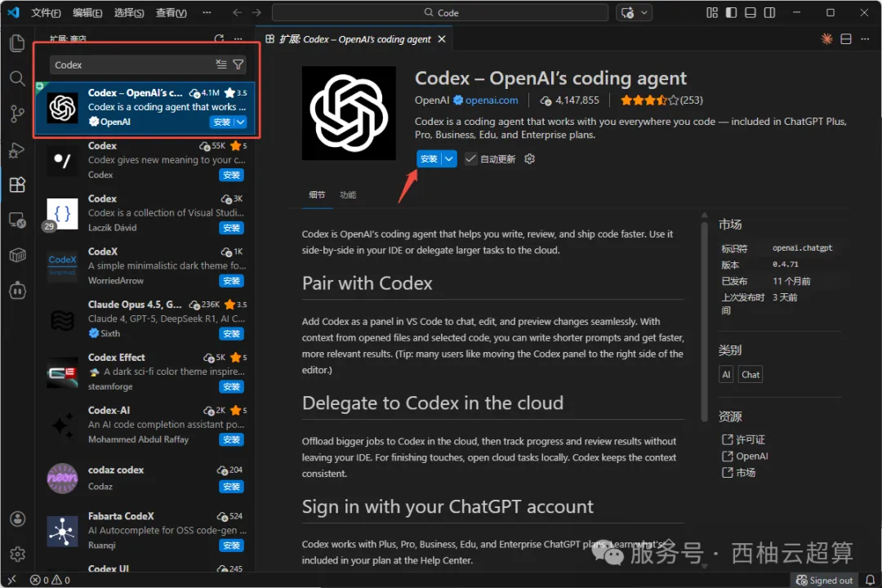The image size is (882, 588).
Task: Click the Signed out status bar item
Action: tap(825, 580)
